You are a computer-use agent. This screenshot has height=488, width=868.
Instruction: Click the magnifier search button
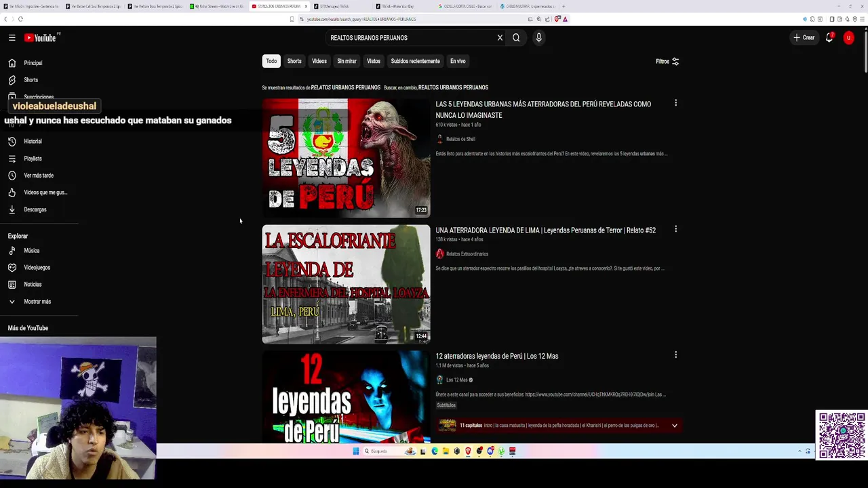(x=516, y=38)
